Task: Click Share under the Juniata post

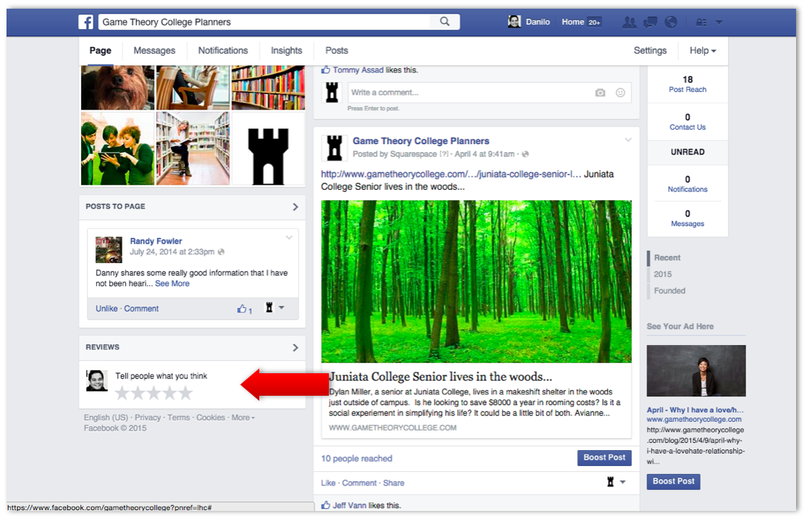Action: point(393,483)
